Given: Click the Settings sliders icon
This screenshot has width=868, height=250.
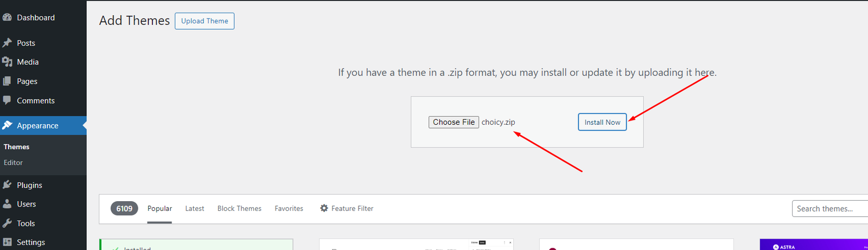Looking at the screenshot, I should pos(7,242).
